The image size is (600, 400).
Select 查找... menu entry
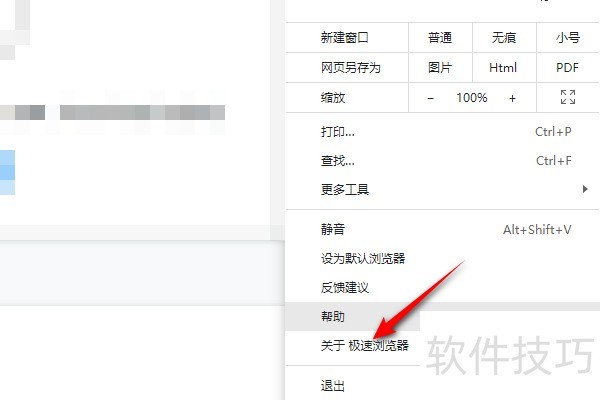pos(442,161)
